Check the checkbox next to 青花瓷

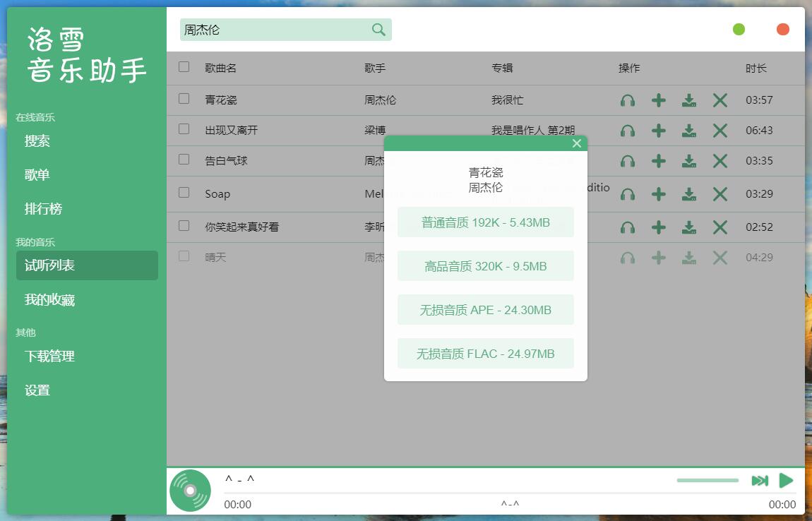(x=185, y=100)
